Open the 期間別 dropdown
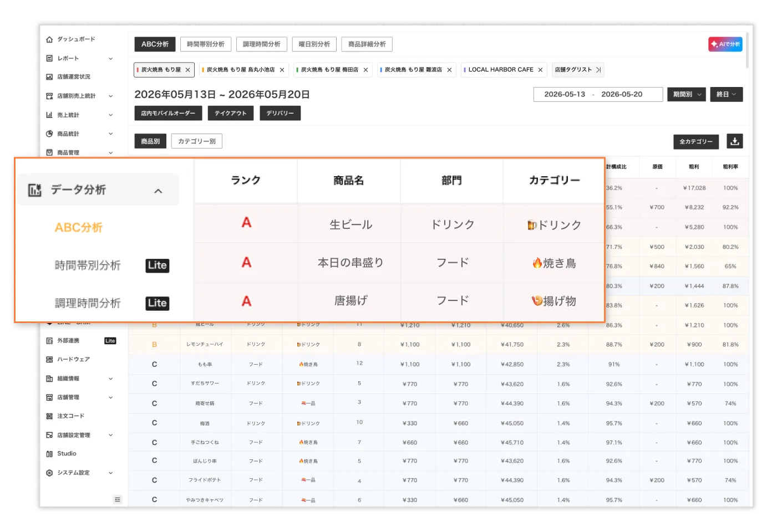Viewport: 772px width, 532px height. [687, 94]
